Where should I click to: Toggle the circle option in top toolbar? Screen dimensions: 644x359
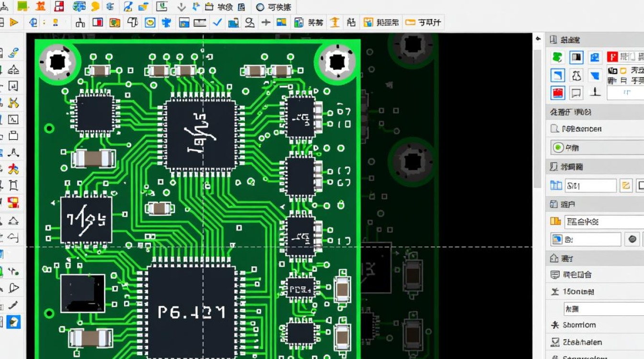(260, 7)
